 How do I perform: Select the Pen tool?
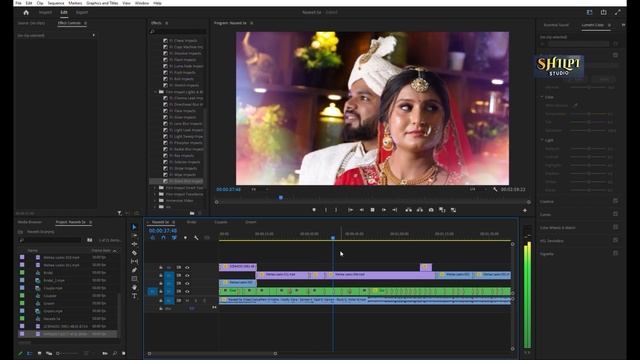[134, 270]
